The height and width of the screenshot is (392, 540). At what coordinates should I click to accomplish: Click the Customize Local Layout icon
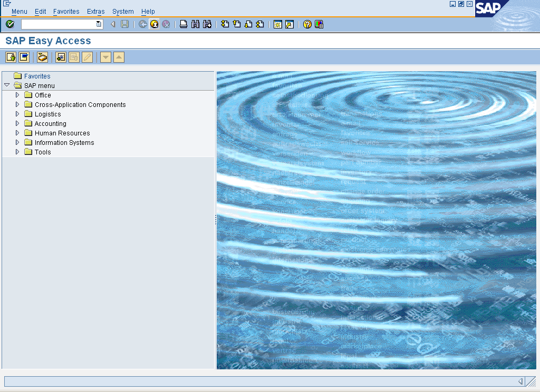coord(319,24)
